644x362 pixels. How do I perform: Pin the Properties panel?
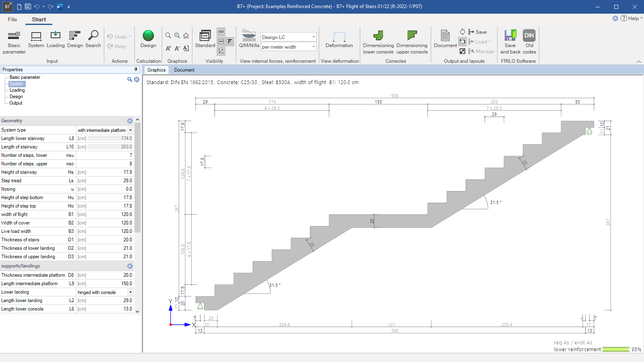tap(136, 70)
